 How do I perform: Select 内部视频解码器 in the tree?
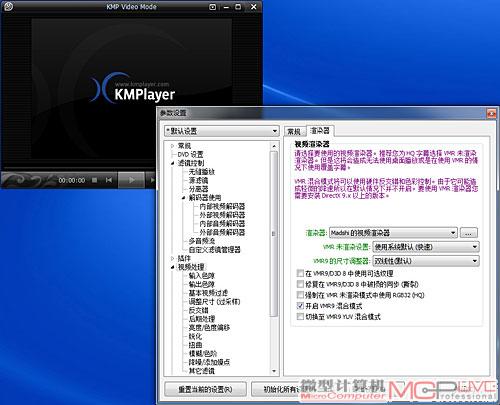(222, 206)
